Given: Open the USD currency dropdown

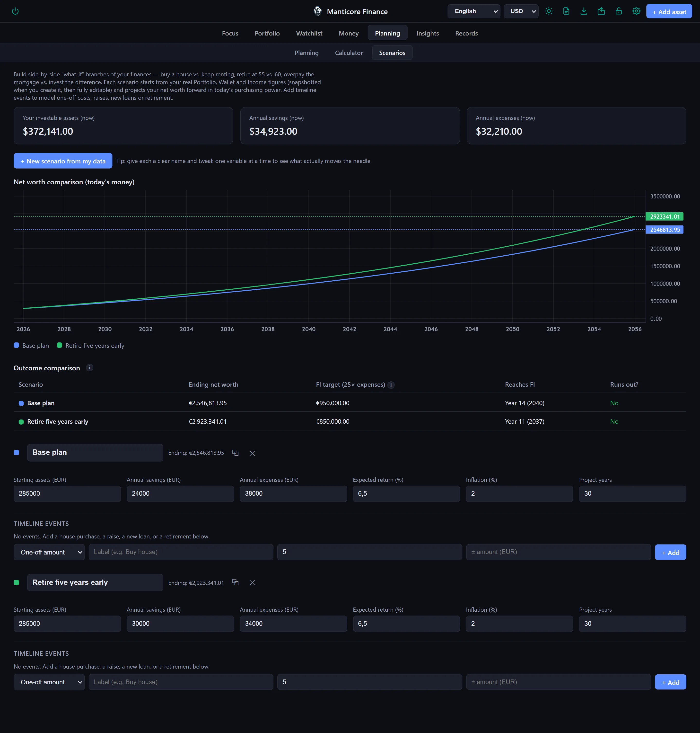Looking at the screenshot, I should point(521,11).
